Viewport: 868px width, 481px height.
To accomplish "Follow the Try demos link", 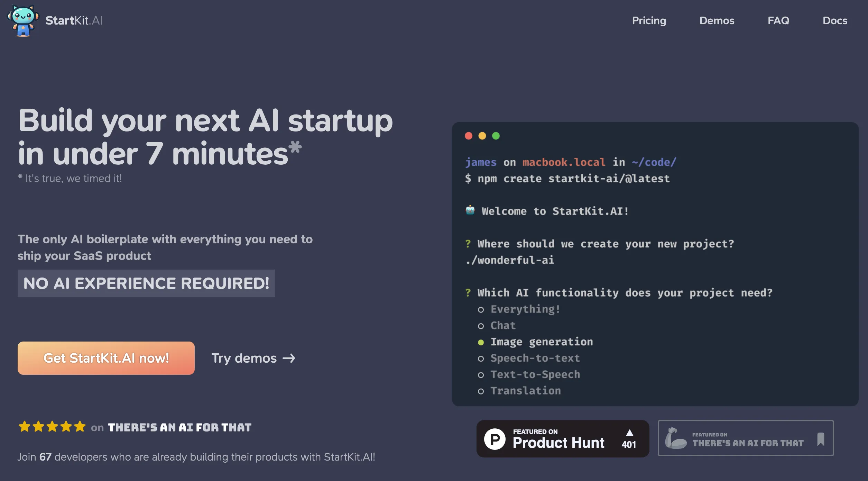I will pyautogui.click(x=253, y=358).
